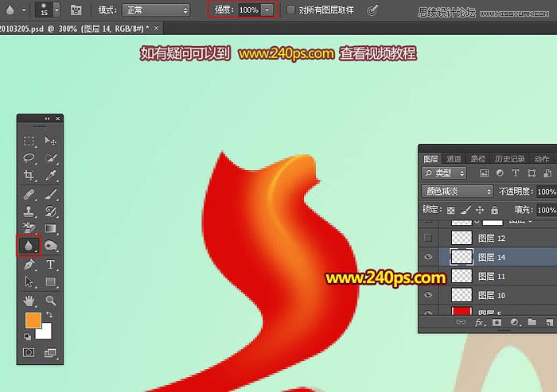Pick the Lasso tool
Viewport: 557px width, 392px height.
tap(29, 157)
